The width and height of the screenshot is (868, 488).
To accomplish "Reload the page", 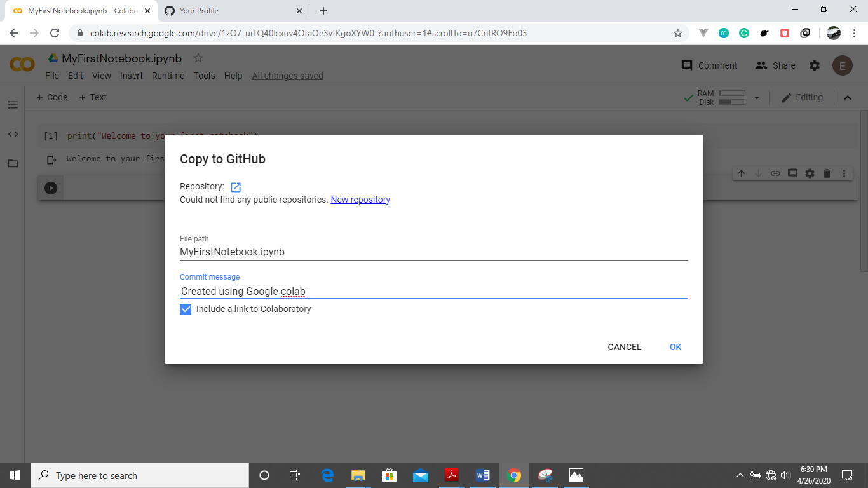I will 55,33.
